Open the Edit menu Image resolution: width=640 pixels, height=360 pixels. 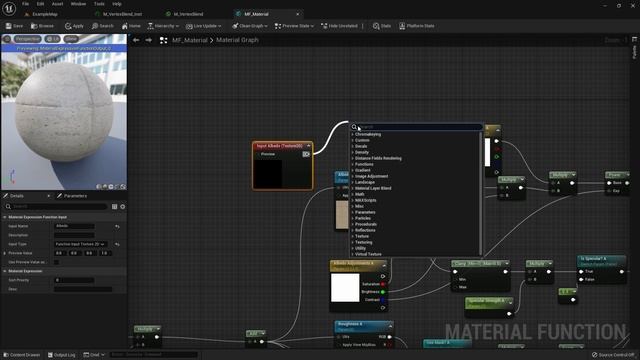coord(40,4)
